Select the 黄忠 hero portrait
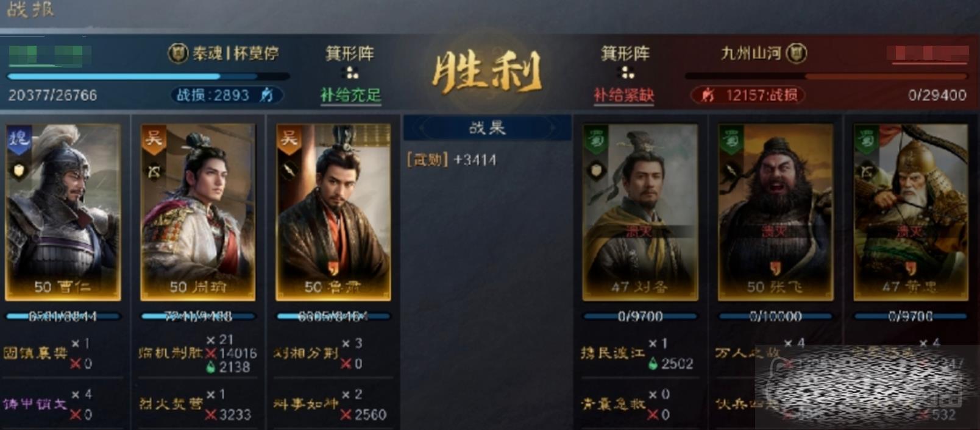The width and height of the screenshot is (980, 430). coord(911,212)
